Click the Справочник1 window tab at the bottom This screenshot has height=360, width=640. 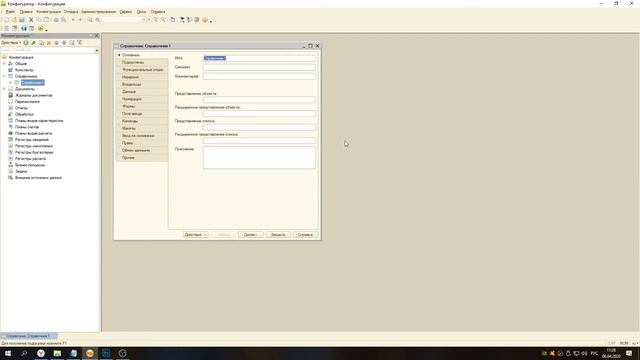[29, 336]
